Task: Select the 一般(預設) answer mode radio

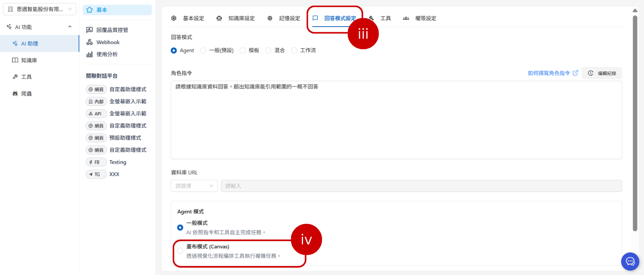Action: pos(203,50)
